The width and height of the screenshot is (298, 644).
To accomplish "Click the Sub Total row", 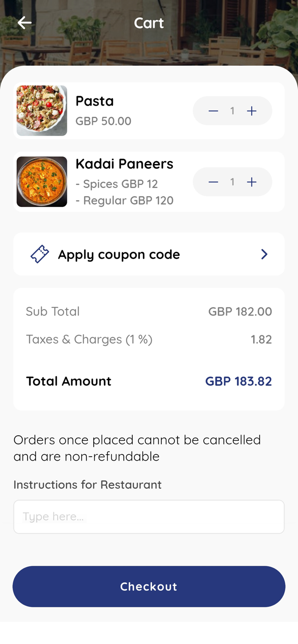I will (149, 311).
